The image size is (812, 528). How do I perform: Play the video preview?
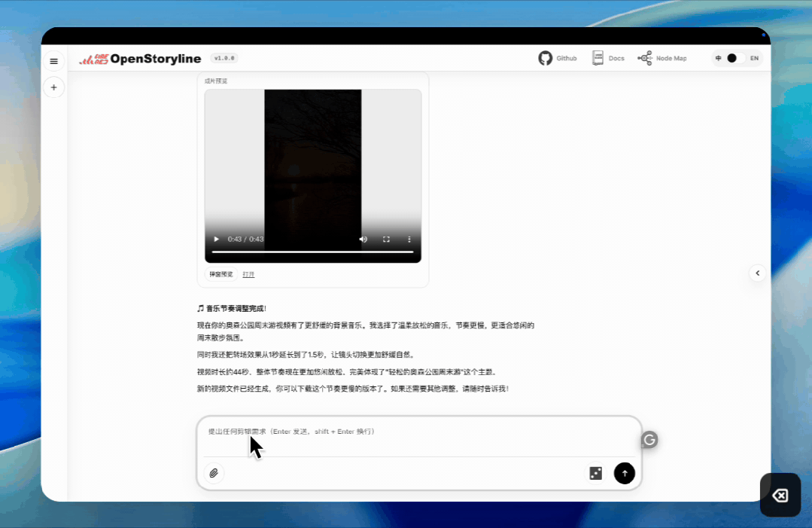pos(217,239)
